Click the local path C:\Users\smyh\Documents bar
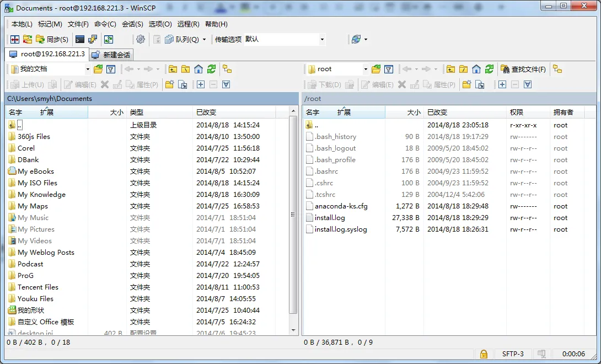The image size is (601, 364). coord(152,99)
